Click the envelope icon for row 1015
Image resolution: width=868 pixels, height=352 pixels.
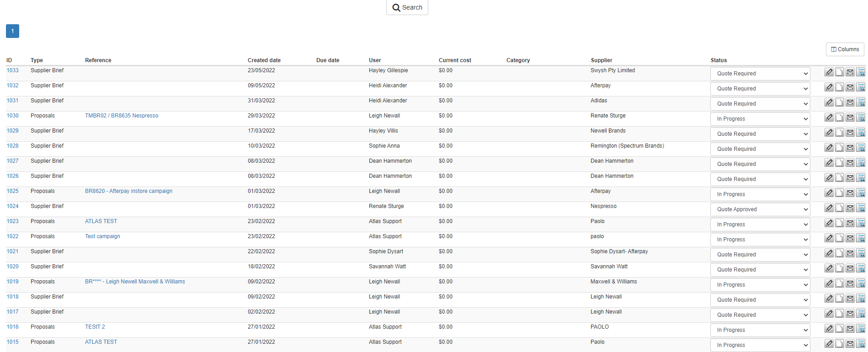point(850,343)
